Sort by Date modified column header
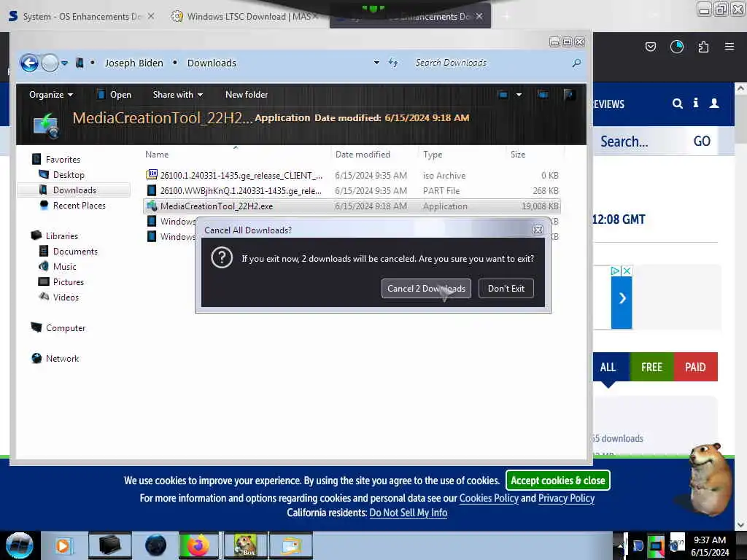The width and height of the screenshot is (747, 560). [363, 155]
